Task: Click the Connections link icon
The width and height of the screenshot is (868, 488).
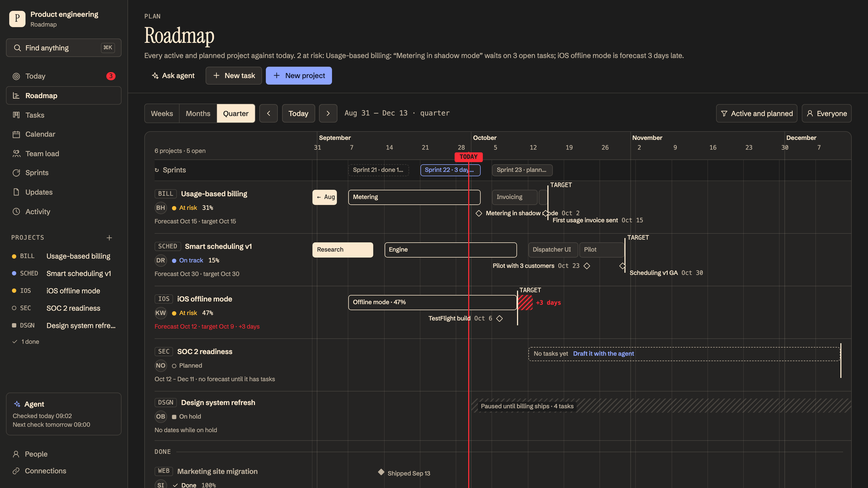Action: tap(16, 471)
